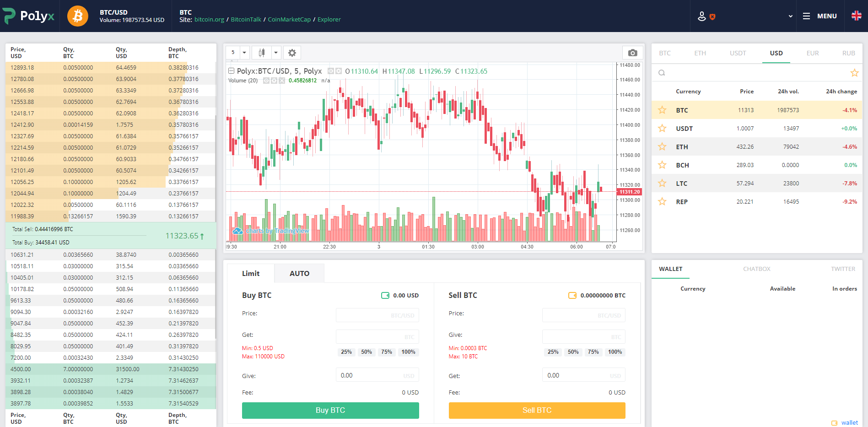868x427 pixels.
Task: Open the chart interval dropdown arrow
Action: point(244,53)
